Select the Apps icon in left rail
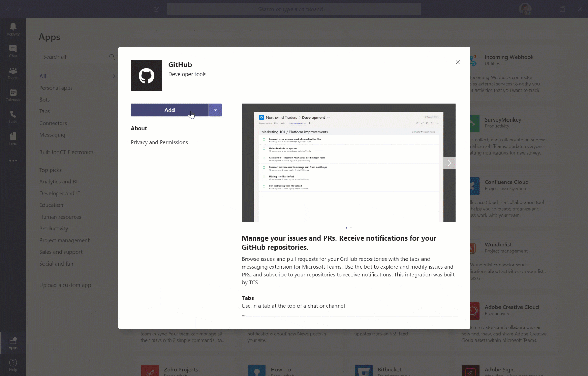This screenshot has width=588, height=376. pyautogui.click(x=13, y=343)
